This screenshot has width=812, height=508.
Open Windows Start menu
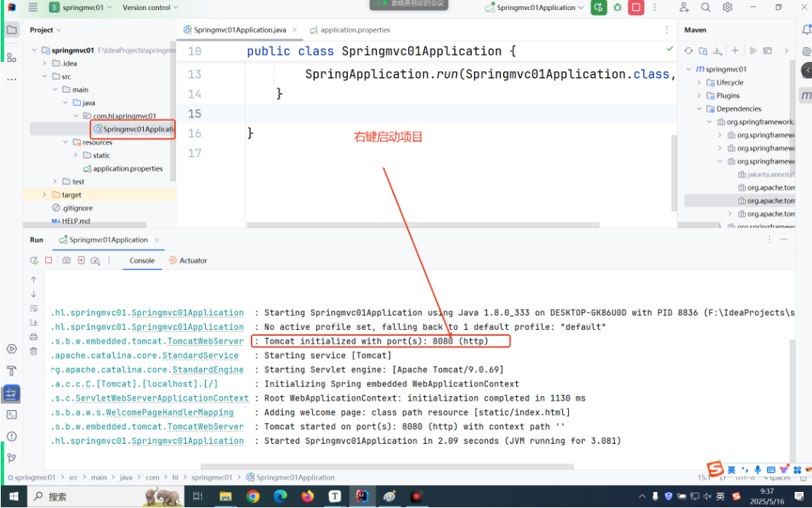[x=14, y=497]
